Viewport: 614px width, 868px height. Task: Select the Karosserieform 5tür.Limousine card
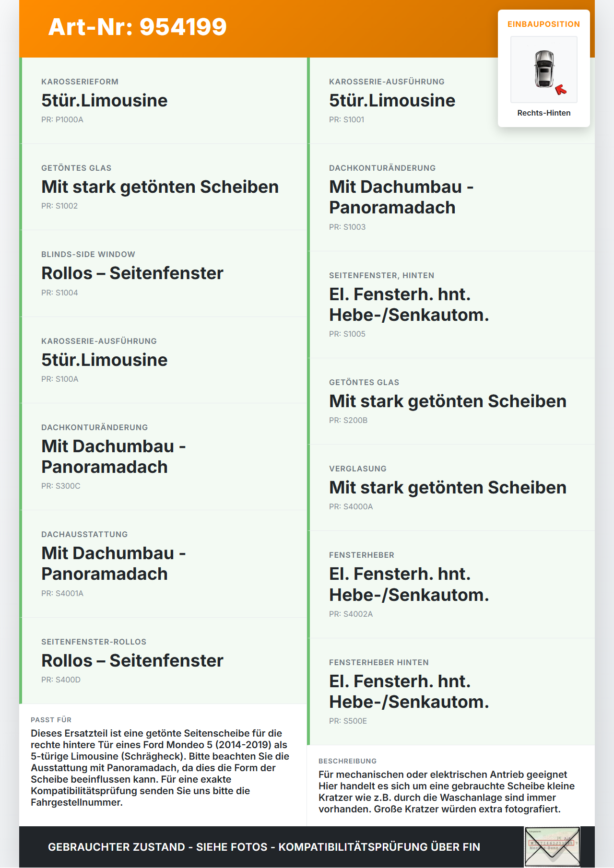(163, 101)
